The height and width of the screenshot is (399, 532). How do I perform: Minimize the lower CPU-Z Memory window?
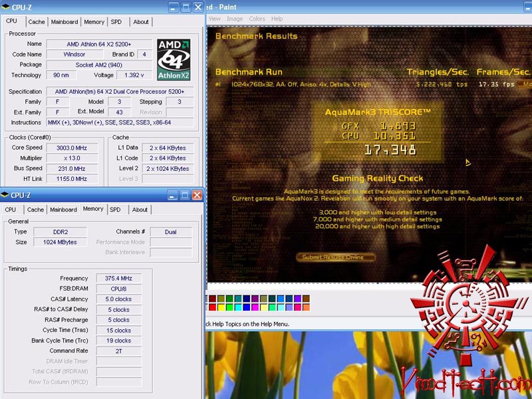[172, 195]
